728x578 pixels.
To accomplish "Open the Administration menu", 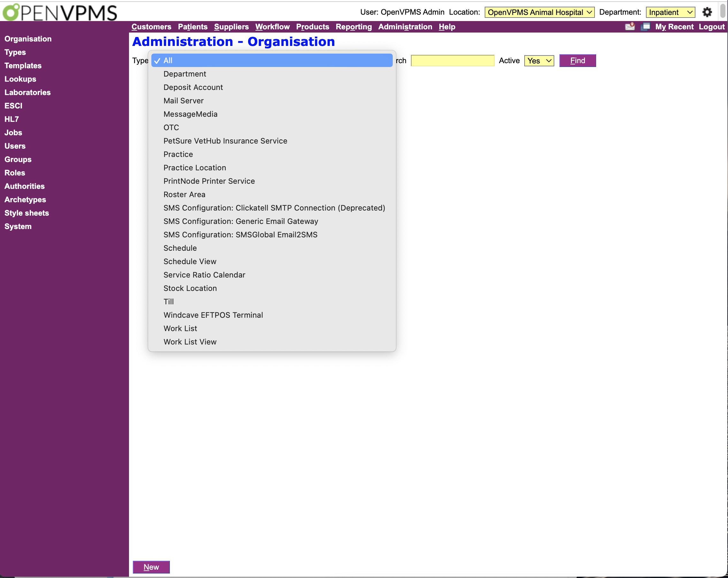I will pyautogui.click(x=405, y=27).
